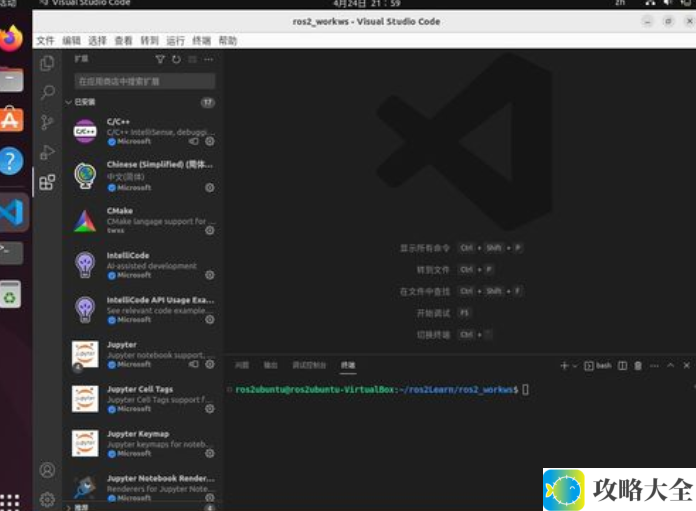Open the IntelliCode API Usage Examples gear
Viewport: 696px width, 511px height.
tap(210, 319)
